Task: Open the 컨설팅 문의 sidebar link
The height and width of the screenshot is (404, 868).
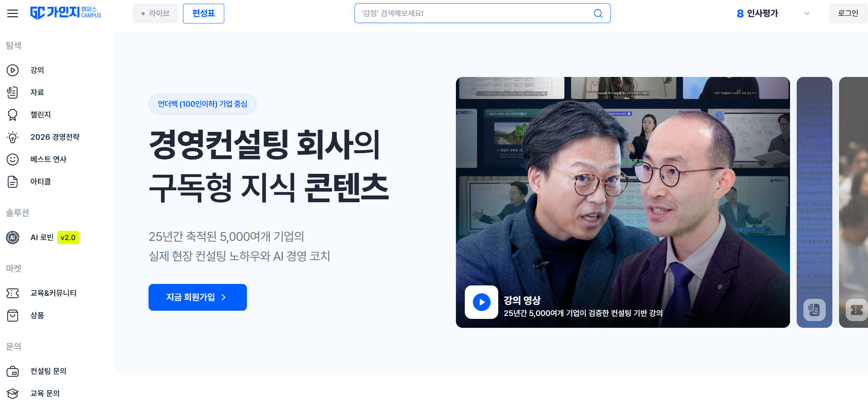Action: coord(48,371)
